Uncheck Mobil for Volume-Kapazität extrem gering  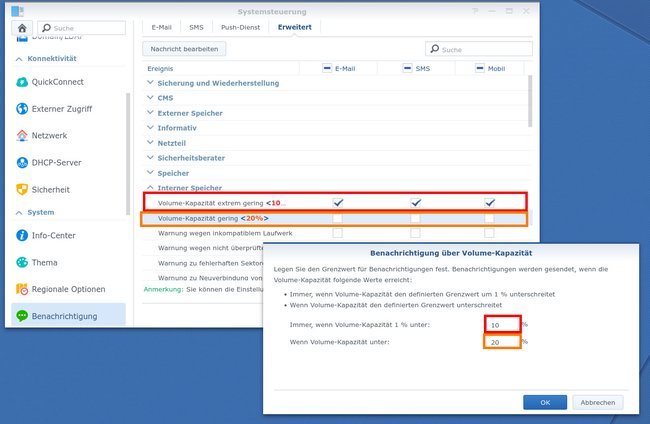pos(490,203)
